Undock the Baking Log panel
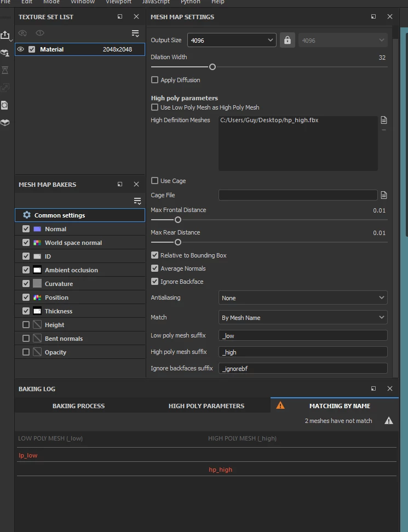 tap(373, 388)
